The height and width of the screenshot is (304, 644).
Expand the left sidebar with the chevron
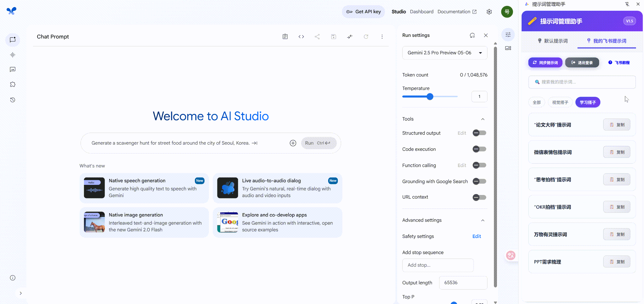click(x=21, y=293)
